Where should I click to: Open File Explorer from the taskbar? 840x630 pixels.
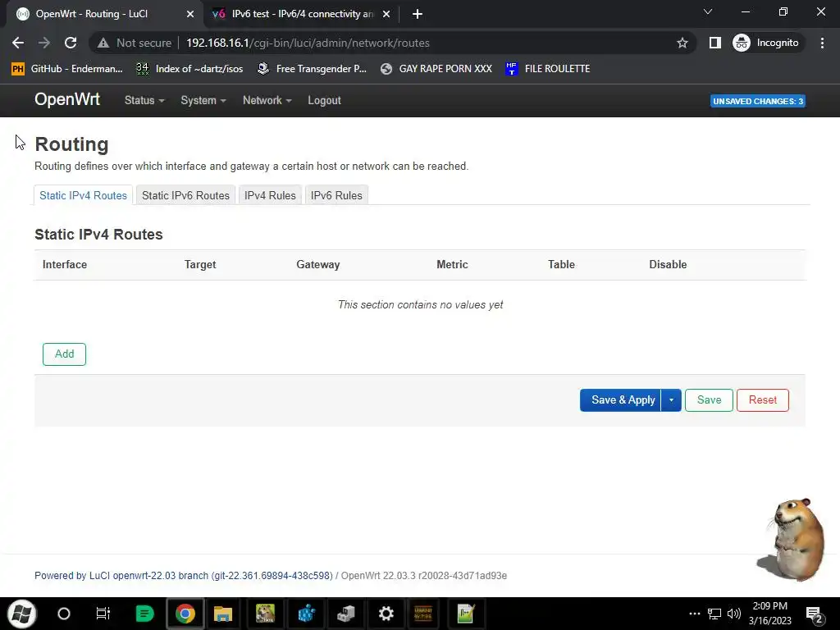pos(223,614)
